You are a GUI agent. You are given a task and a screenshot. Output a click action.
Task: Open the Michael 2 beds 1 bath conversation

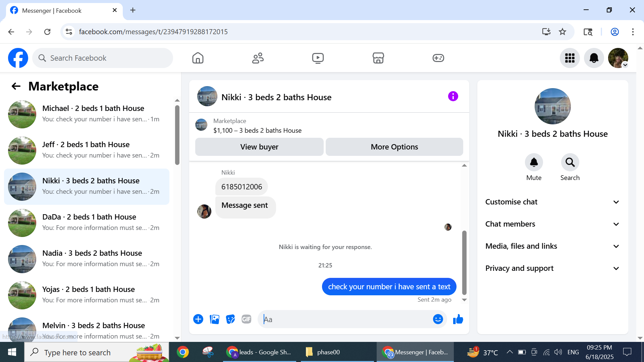pos(87,114)
